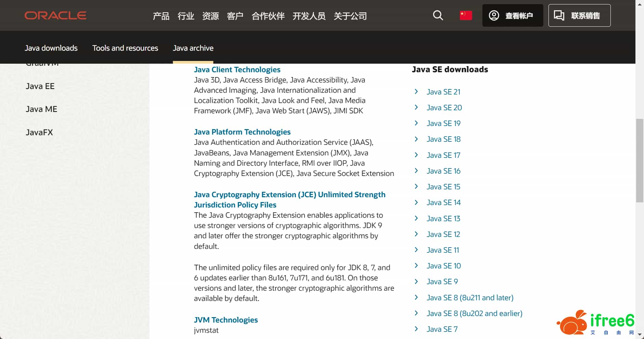The width and height of the screenshot is (644, 339).
Task: Open the Tools and resources tab
Action: 125,48
